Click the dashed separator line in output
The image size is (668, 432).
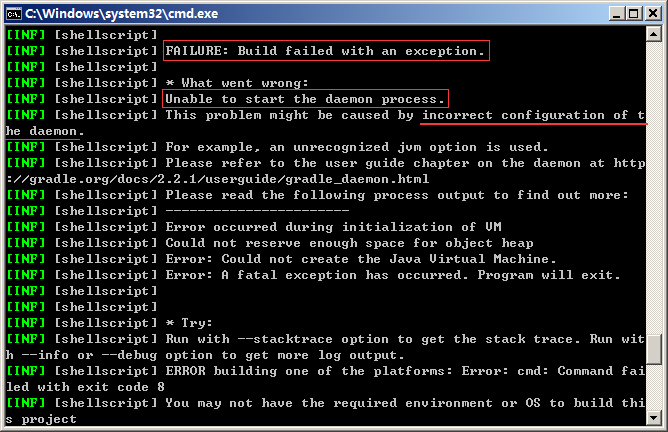[x=257, y=210]
